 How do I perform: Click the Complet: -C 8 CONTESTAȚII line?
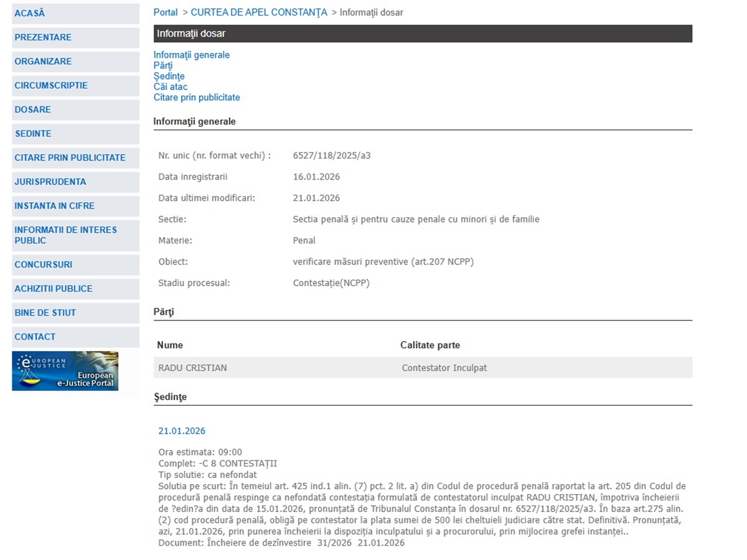pos(218,464)
